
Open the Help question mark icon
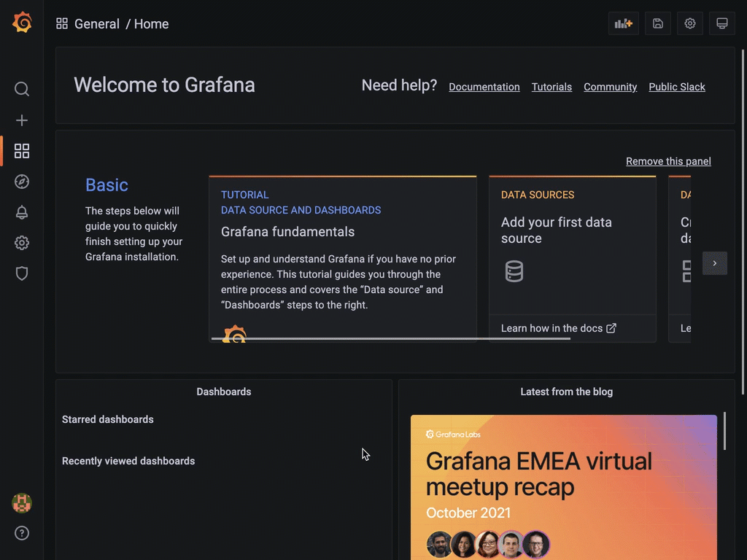pyautogui.click(x=21, y=533)
